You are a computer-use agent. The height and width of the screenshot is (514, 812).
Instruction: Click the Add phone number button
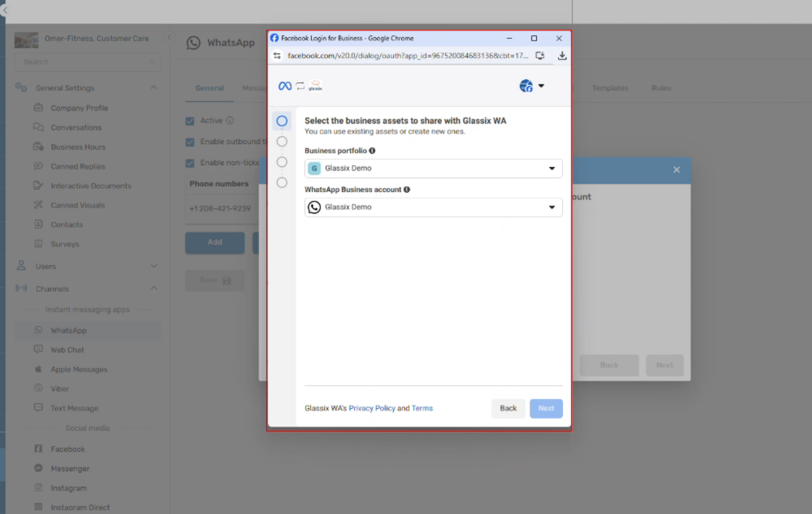(215, 243)
